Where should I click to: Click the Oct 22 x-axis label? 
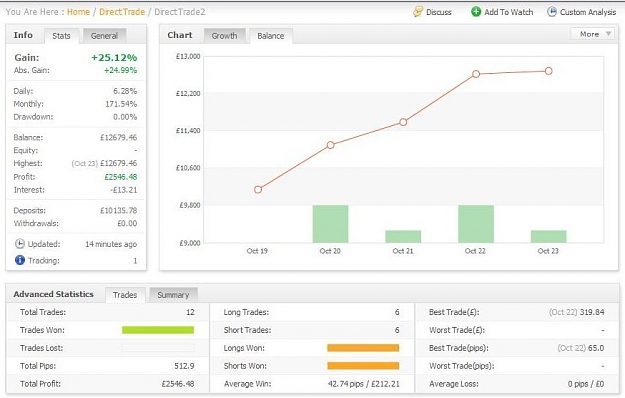475,251
